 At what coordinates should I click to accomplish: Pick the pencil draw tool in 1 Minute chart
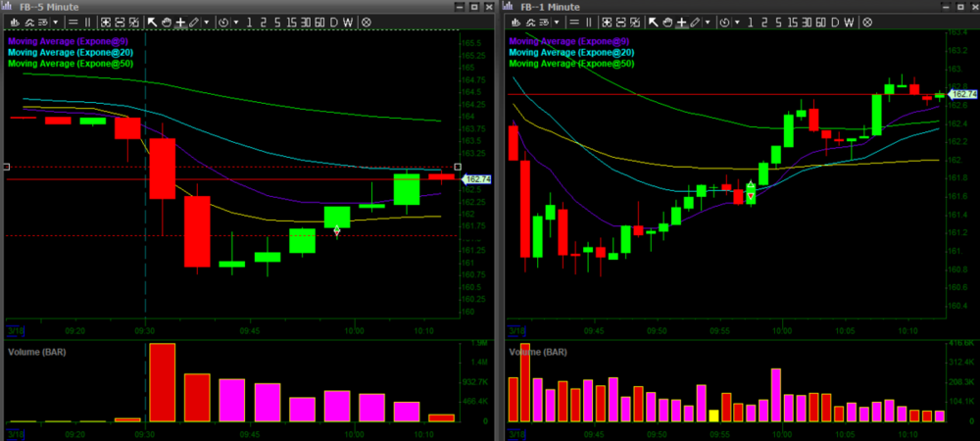(x=694, y=22)
